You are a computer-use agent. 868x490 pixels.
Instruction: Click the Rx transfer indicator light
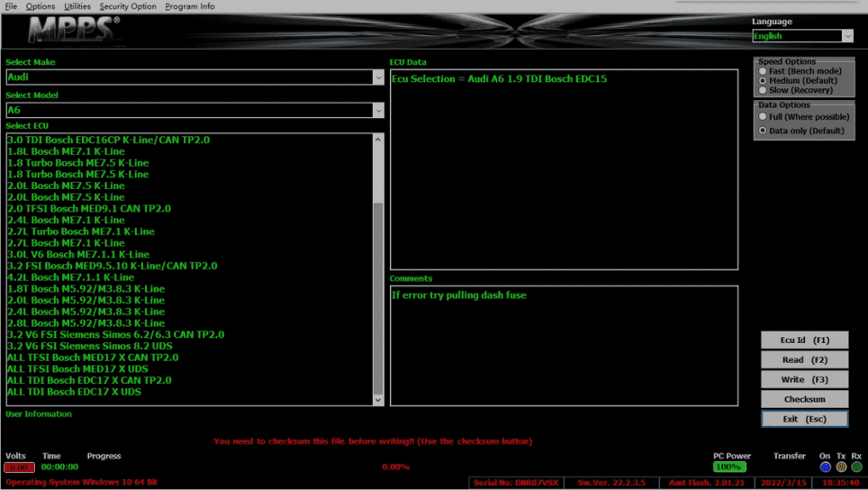(856, 467)
